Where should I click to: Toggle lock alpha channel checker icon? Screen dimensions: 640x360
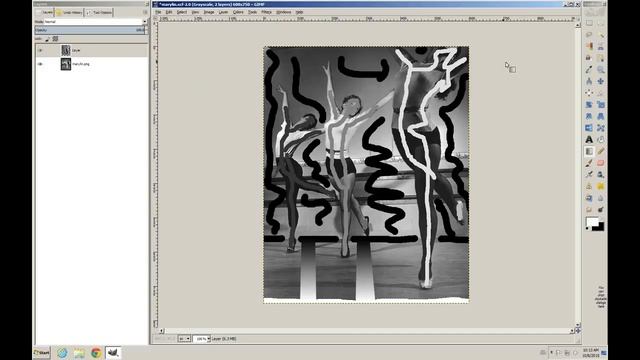pyautogui.click(x=55, y=39)
